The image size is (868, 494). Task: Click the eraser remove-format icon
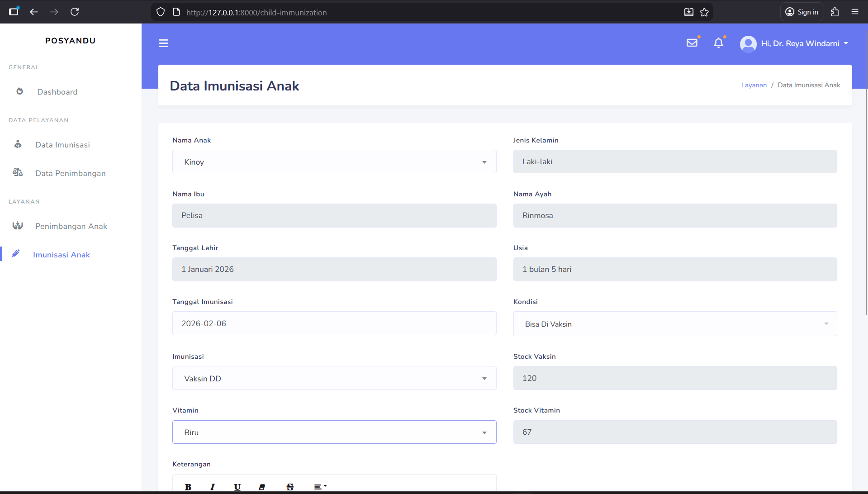[262, 487]
